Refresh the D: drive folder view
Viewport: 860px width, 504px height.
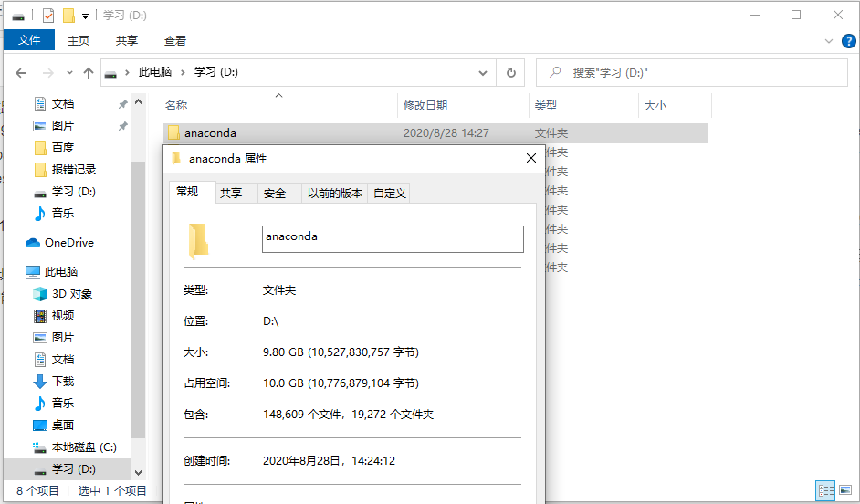(510, 73)
